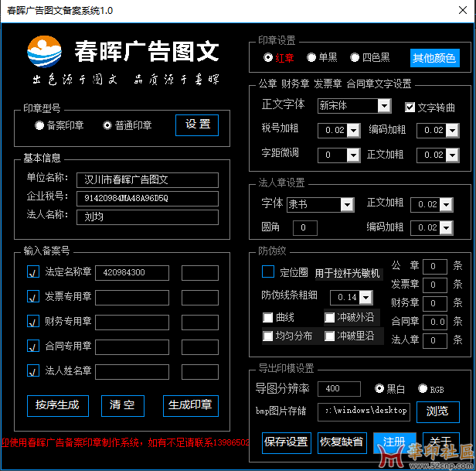Screen dimensions: 476x471
Task: Click the 合同专用章 number input field
Action: 132,347
